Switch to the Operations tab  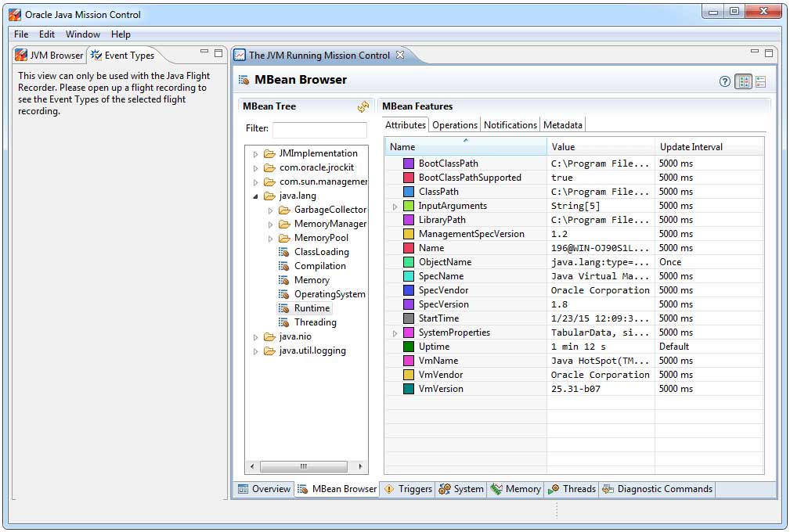click(x=454, y=125)
